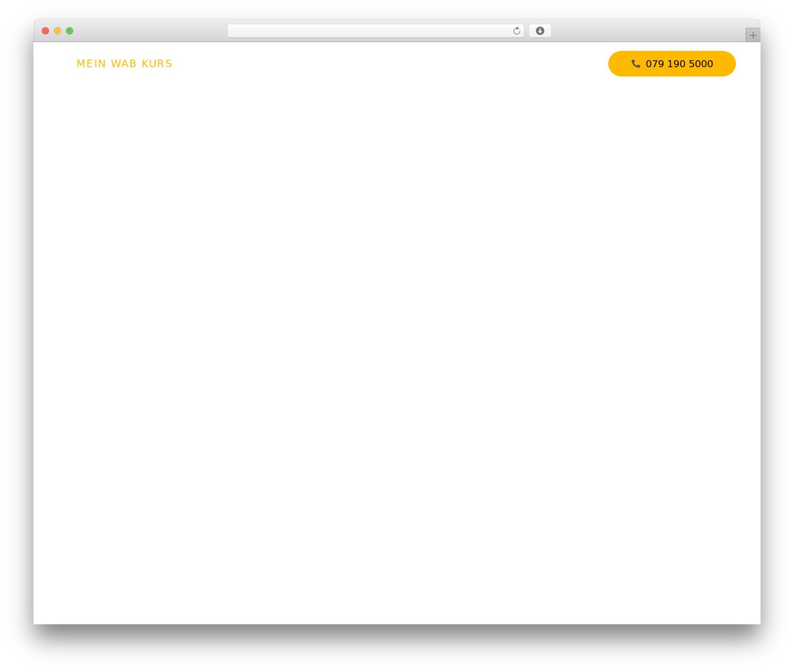Click the reload page icon in address bar
Viewport: 794px width, 672px height.
point(516,31)
